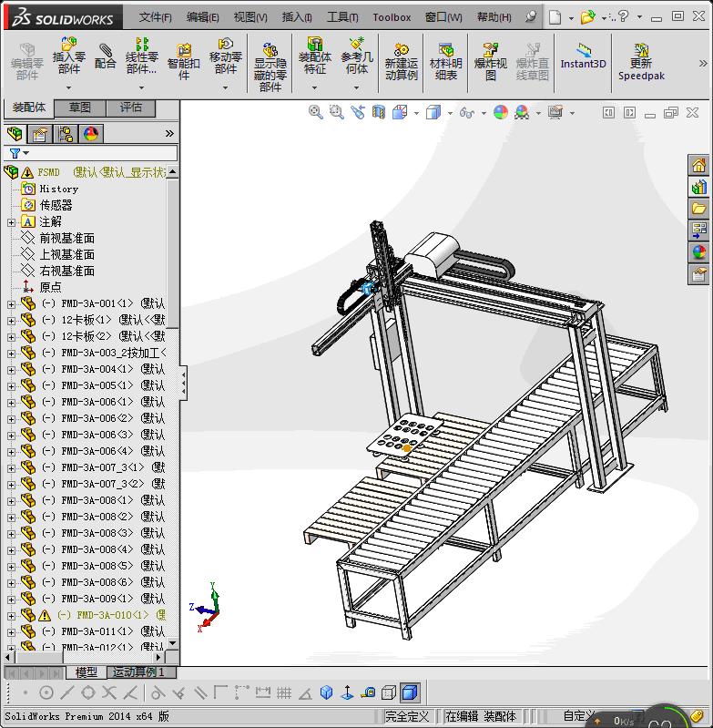Viewport: 713px width, 728px height.
Task: Click Section View icon in view toolbar
Action: pos(378,112)
